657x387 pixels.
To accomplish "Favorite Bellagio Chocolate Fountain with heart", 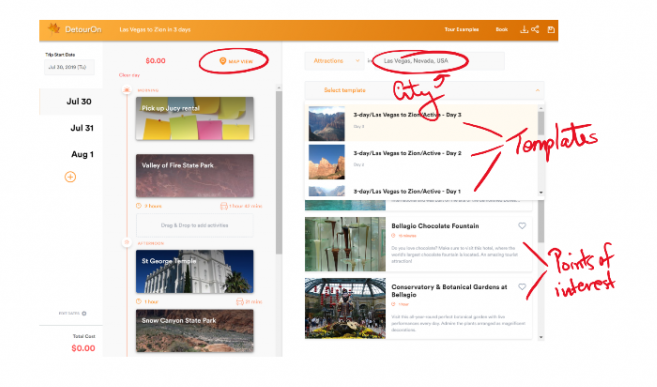I will click(522, 226).
